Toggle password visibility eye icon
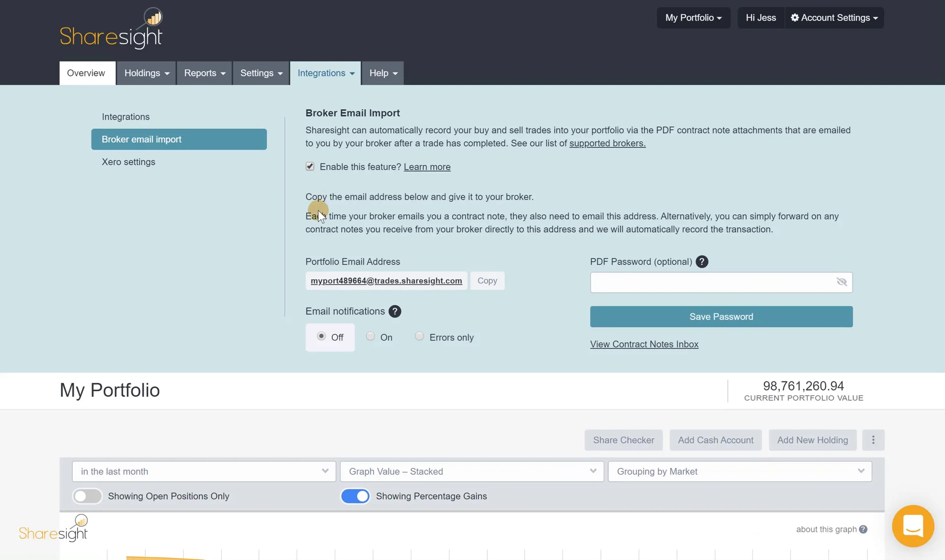 tap(841, 282)
